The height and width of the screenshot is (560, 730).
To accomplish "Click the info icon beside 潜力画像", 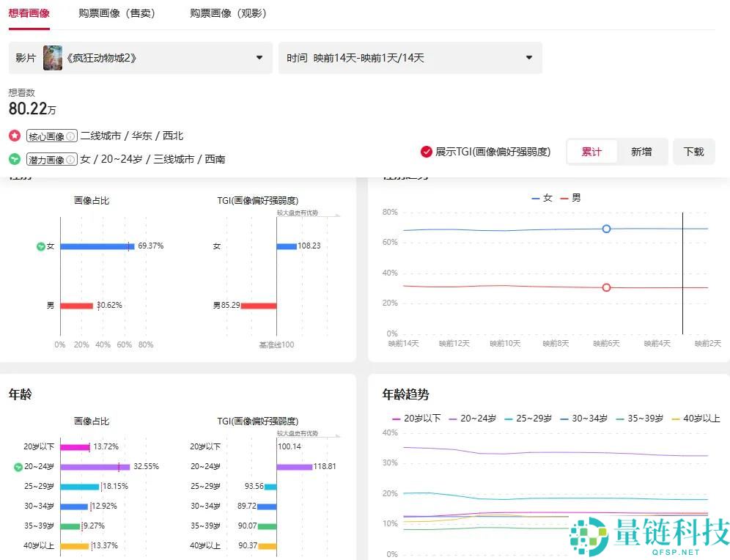I will pos(70,158).
